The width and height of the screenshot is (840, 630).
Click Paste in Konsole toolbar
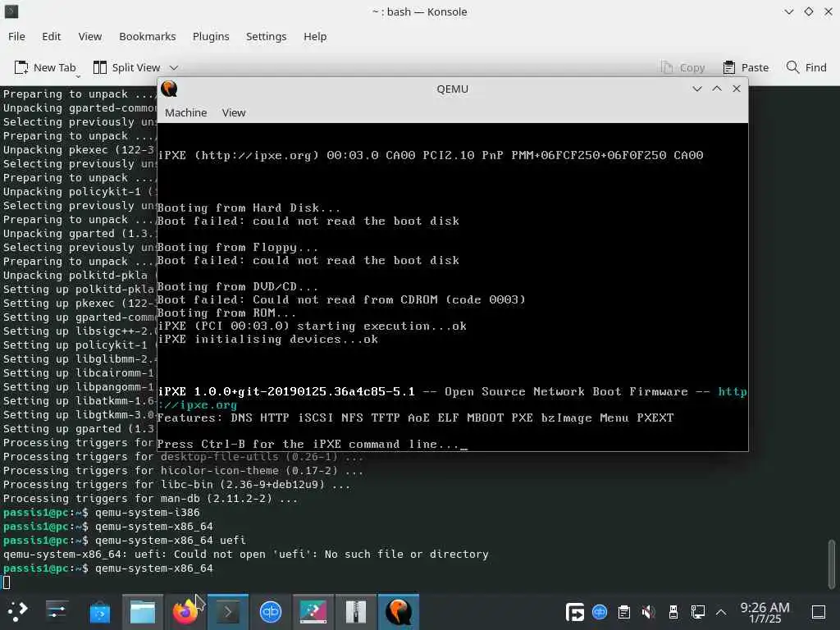point(746,67)
